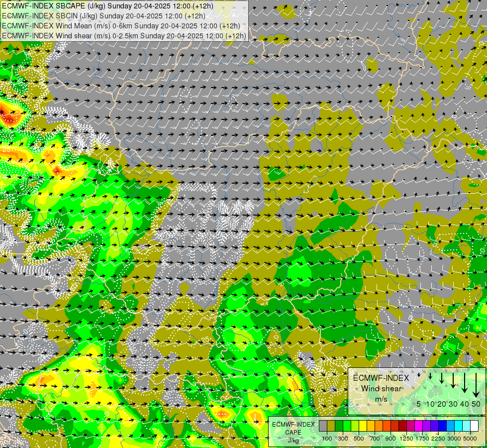The image size is (487, 448).
Task: Click the 5 m/s wind shear legend arrow
Action: pos(419,375)
